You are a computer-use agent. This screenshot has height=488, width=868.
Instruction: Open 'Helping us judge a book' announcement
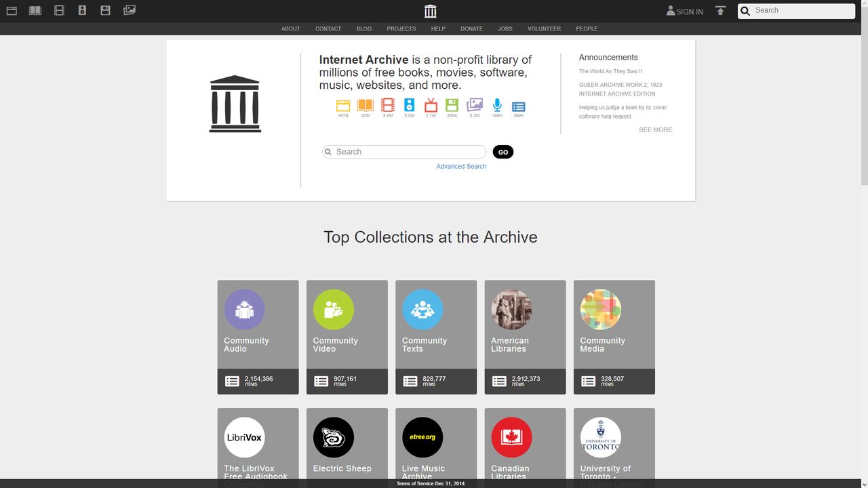point(623,112)
